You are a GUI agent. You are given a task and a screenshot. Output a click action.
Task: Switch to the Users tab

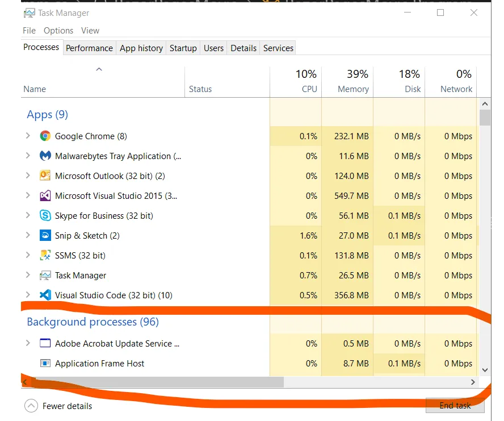[x=213, y=48]
